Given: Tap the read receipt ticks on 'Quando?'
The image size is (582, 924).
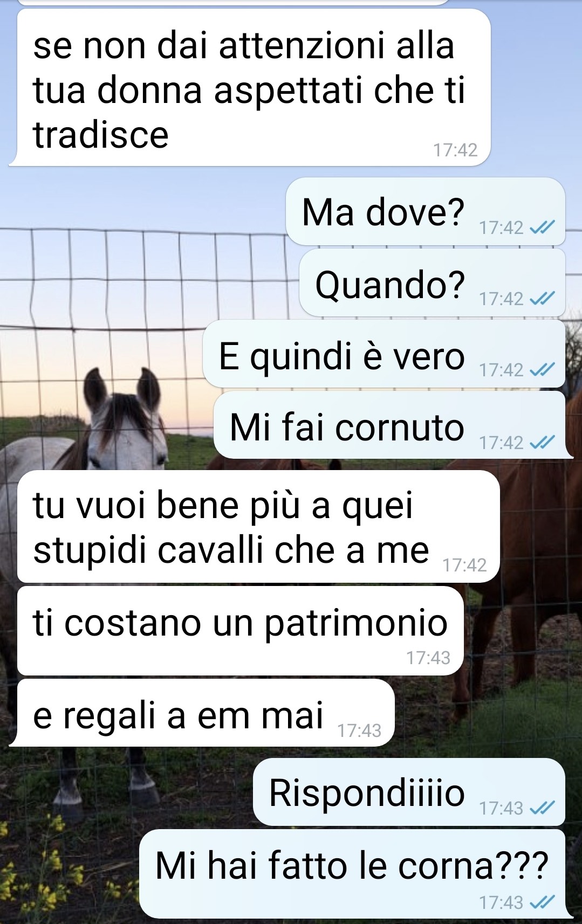Looking at the screenshot, I should [542, 299].
